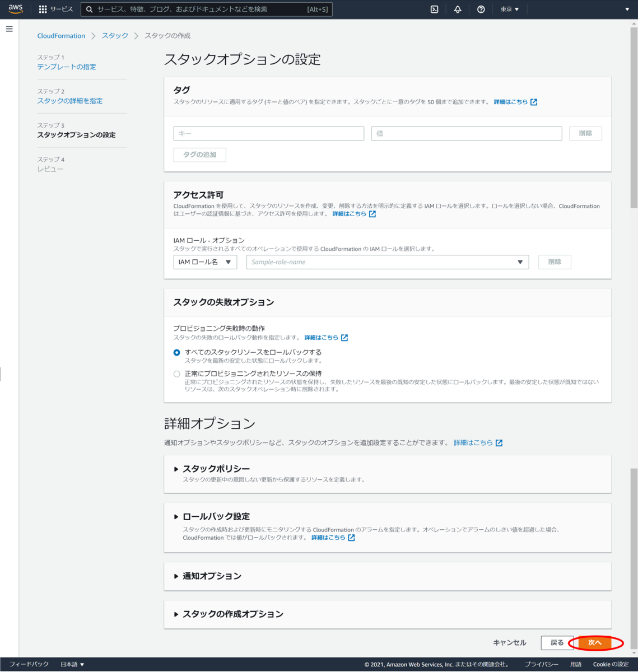Click the キャンセル button
Viewport: 638px width, 672px height.
click(510, 643)
